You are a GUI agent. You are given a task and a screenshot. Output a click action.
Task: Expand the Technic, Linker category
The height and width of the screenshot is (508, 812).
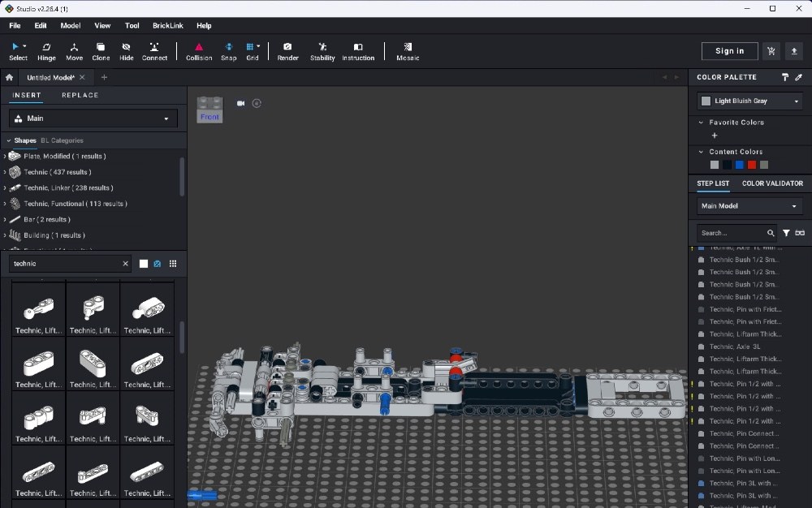pos(5,187)
